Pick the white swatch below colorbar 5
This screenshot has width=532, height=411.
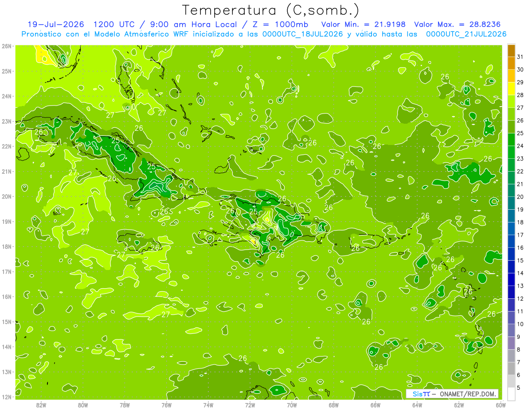511,394
